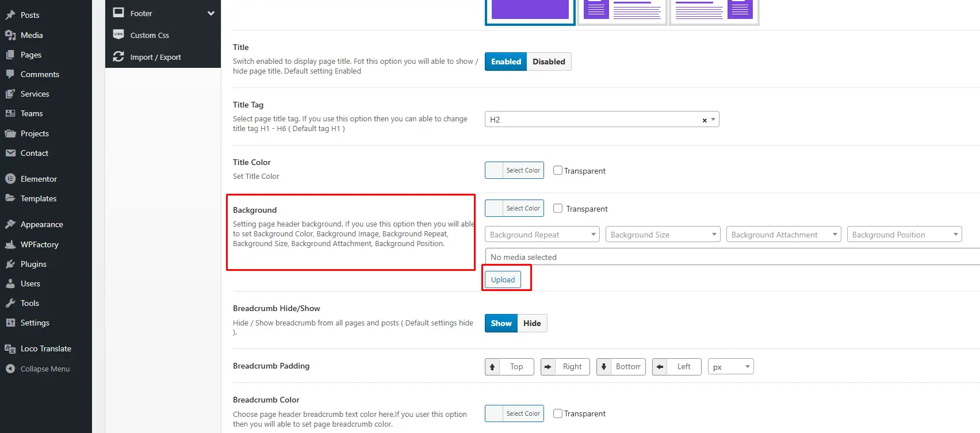980x433 pixels.
Task: Set Title option to Enabled
Action: (x=506, y=62)
